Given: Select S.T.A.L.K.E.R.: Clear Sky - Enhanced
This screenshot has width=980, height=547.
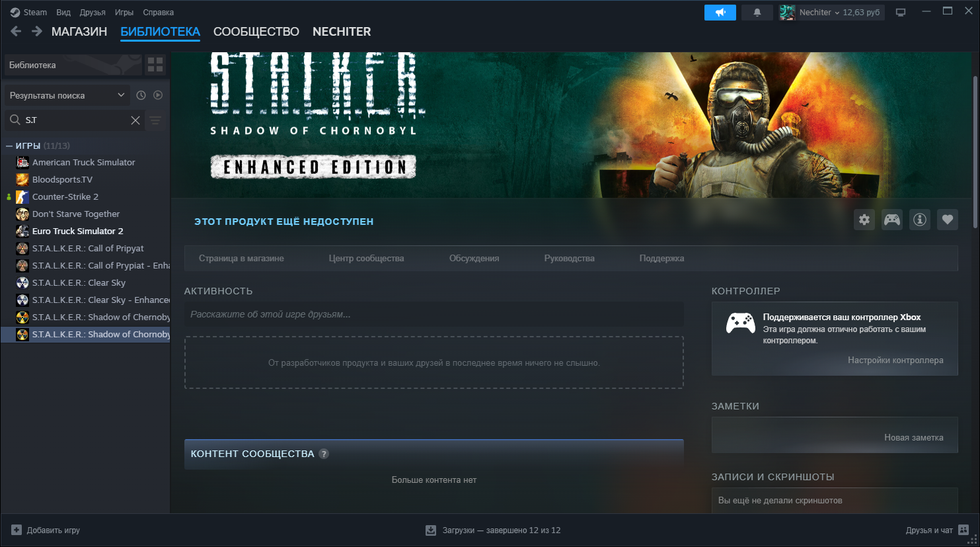Looking at the screenshot, I should [x=93, y=300].
